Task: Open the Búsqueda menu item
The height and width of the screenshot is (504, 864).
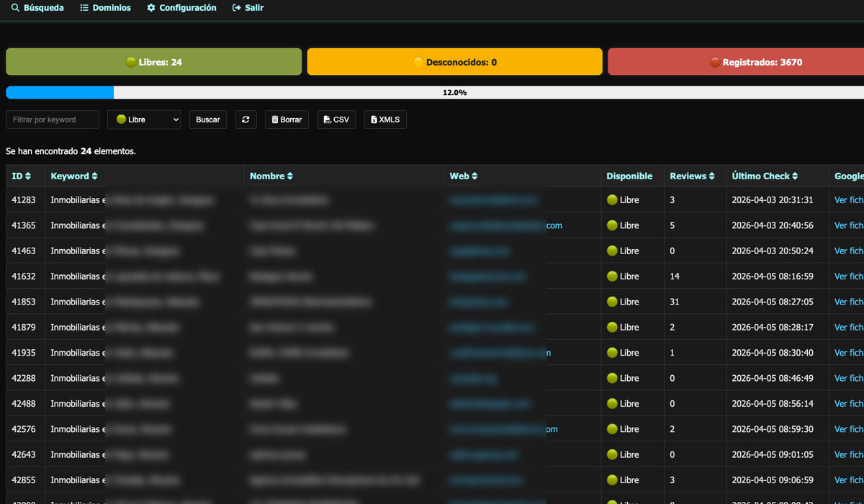Action: (37, 8)
